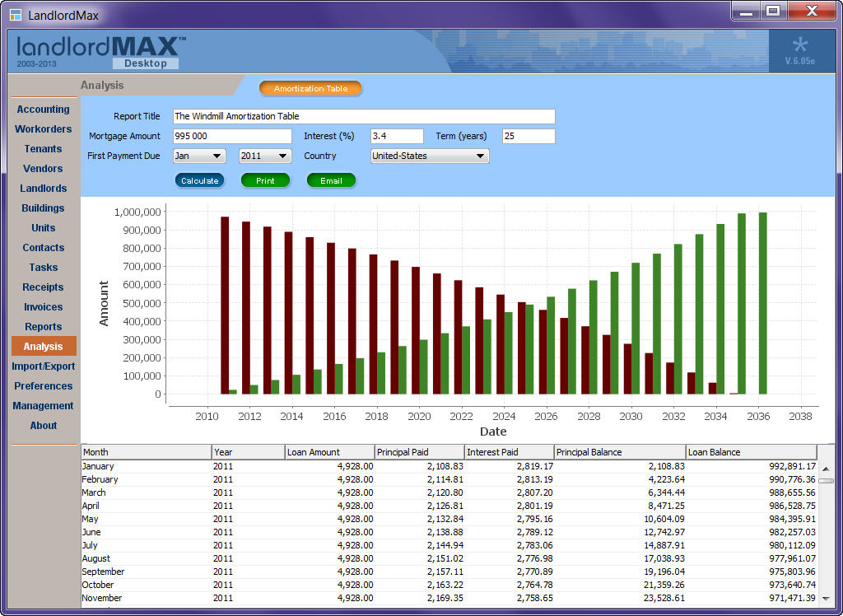Click table scrollbar down arrow
The width and height of the screenshot is (843, 616).
(x=826, y=598)
